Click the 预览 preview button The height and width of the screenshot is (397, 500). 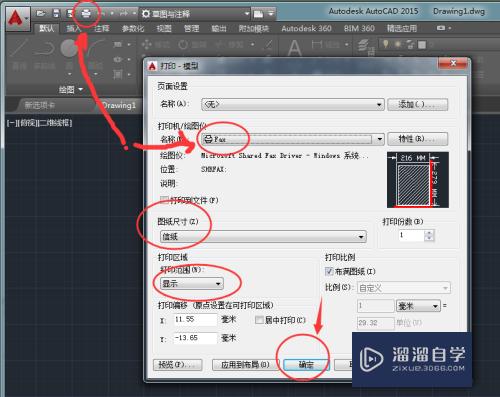point(178,365)
